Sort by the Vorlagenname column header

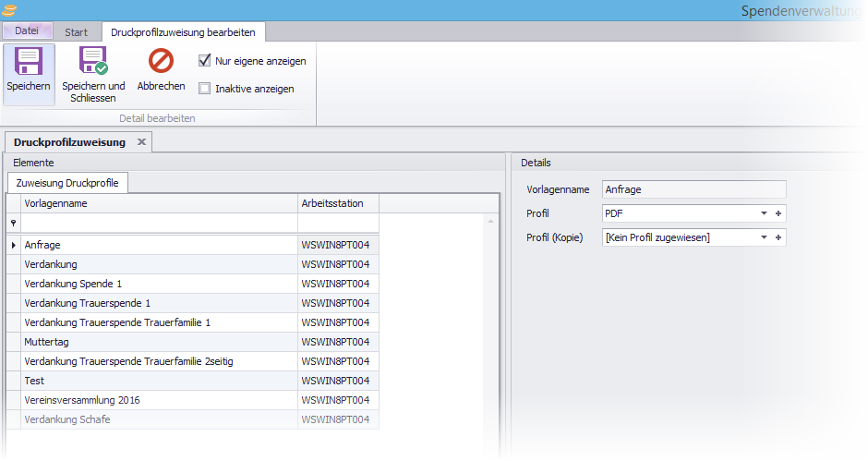(x=159, y=203)
